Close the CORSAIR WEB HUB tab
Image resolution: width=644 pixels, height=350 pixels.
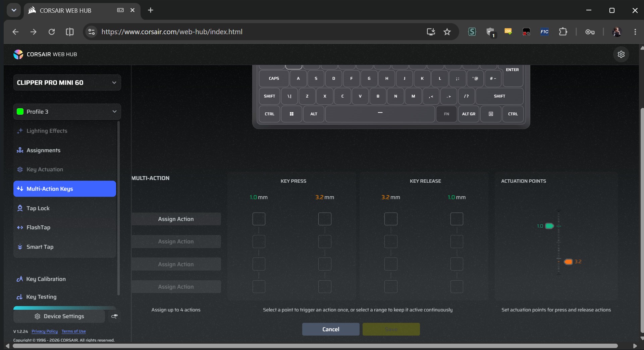tap(132, 10)
